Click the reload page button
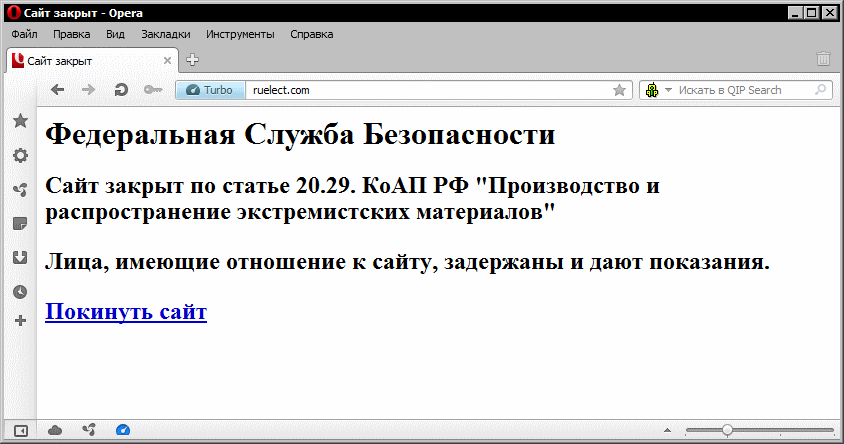Viewport: 844px width, 444px height. click(120, 90)
